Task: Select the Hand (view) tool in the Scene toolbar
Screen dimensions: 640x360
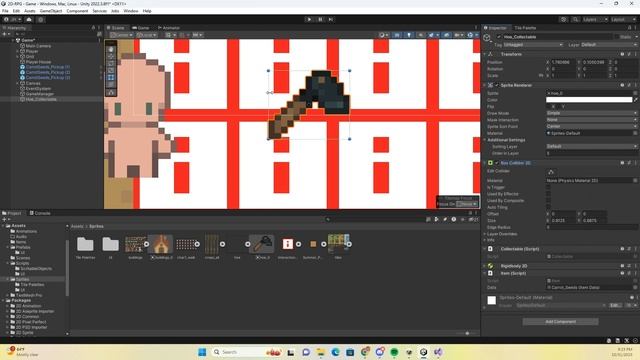Action: click(111, 49)
